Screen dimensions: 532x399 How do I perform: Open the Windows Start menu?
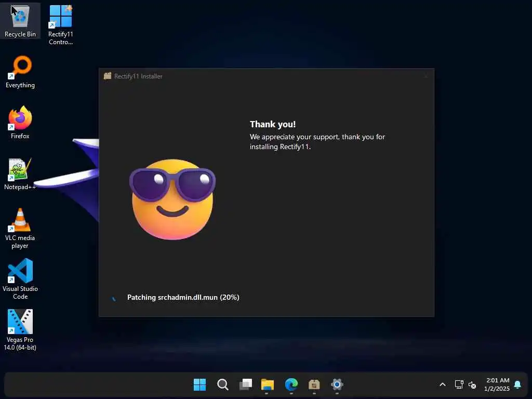[x=199, y=384]
